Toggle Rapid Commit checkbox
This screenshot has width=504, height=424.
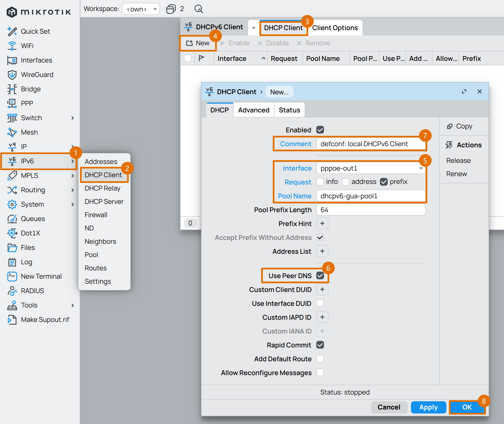pyautogui.click(x=320, y=345)
